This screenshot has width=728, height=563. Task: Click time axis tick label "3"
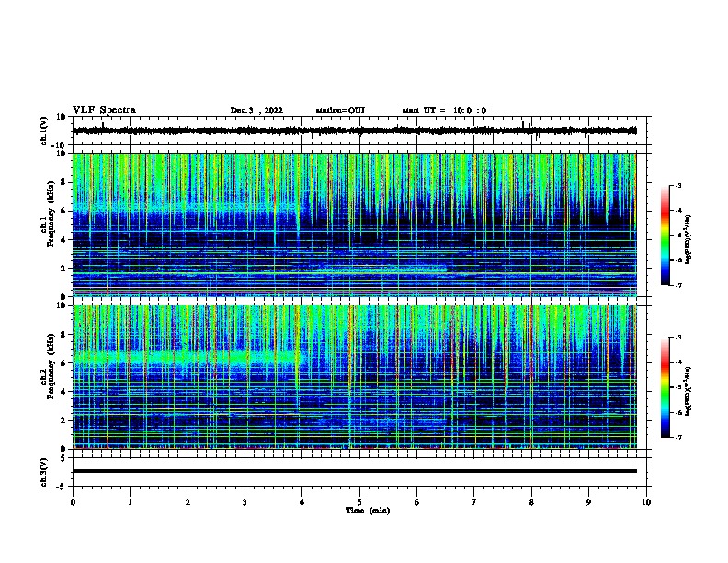[x=245, y=502]
